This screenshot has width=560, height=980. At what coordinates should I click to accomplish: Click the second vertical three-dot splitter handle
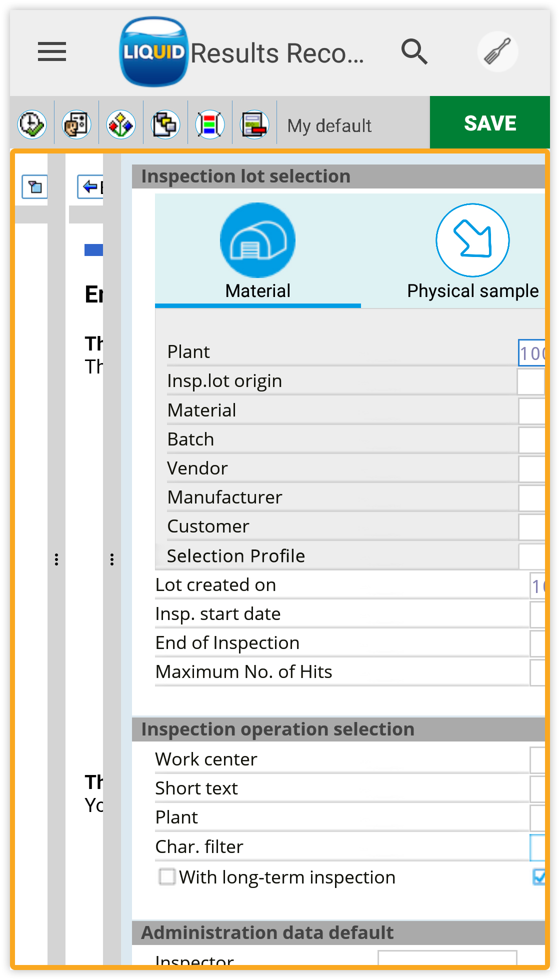(112, 559)
